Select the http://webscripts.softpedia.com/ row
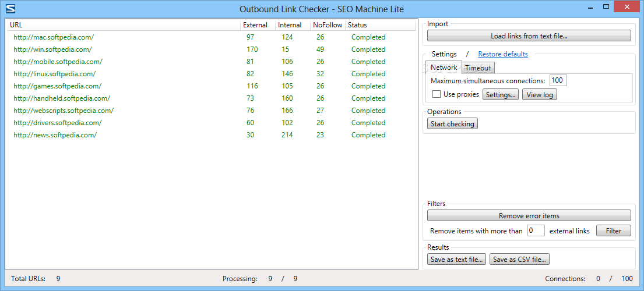Viewport: 644px width, 291px height. pyautogui.click(x=212, y=111)
